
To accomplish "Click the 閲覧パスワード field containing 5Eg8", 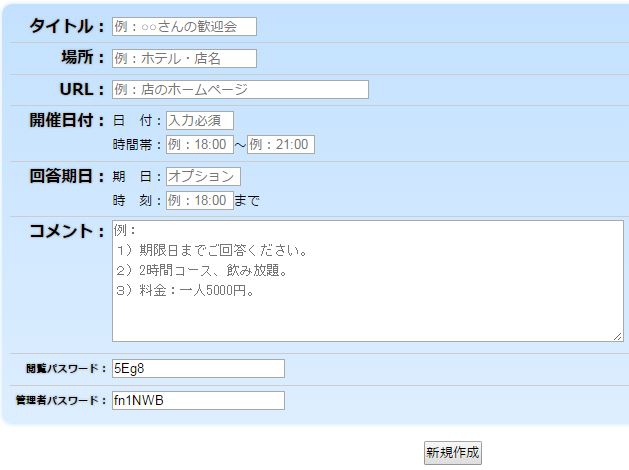I will coord(198,369).
